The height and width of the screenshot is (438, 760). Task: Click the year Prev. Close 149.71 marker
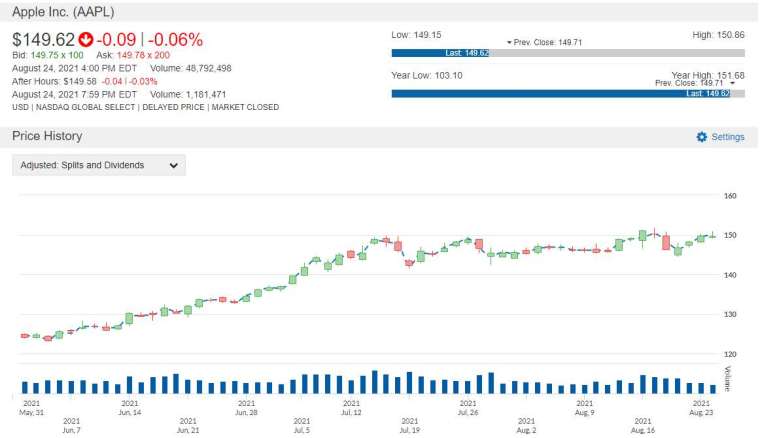(695, 83)
